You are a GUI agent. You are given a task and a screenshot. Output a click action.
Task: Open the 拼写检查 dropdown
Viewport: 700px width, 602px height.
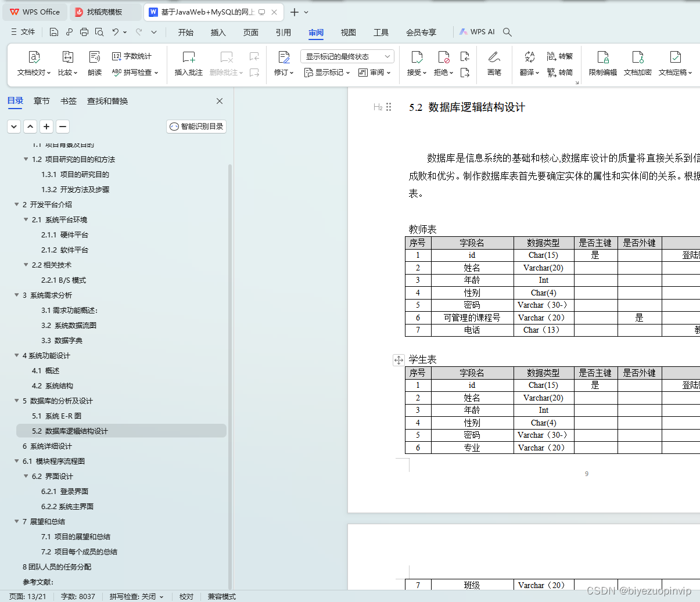tap(135, 73)
